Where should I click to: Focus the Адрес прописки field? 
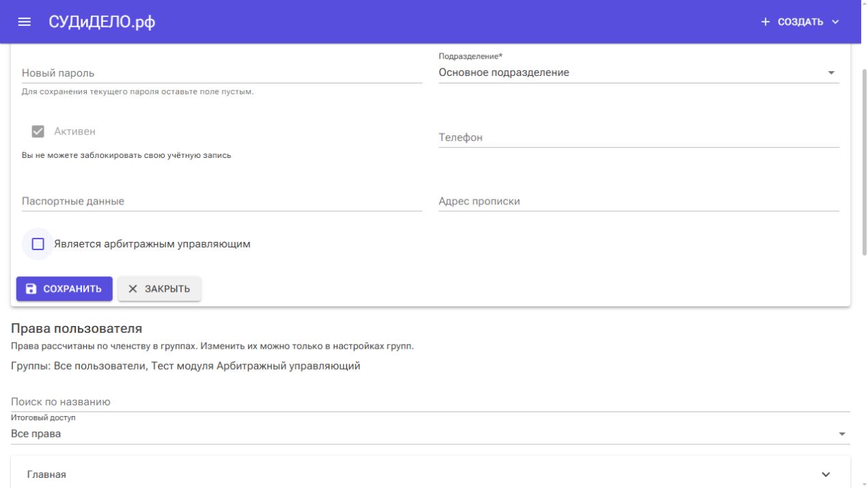click(638, 201)
